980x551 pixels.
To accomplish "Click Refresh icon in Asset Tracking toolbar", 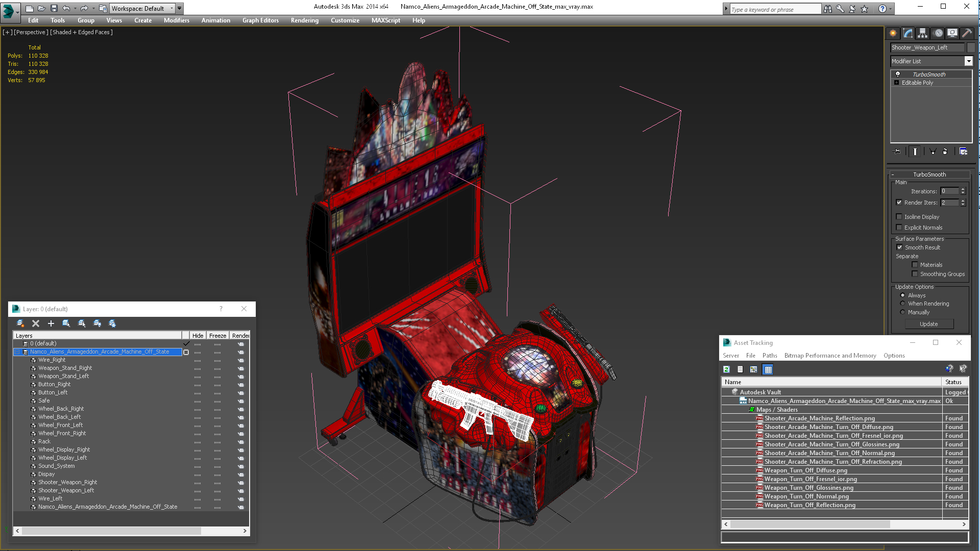I will (x=726, y=369).
